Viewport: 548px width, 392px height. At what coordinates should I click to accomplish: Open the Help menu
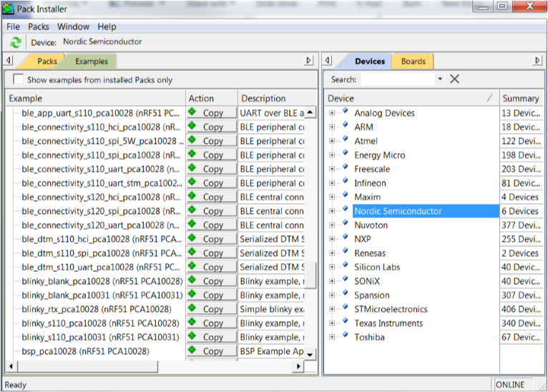click(x=107, y=26)
